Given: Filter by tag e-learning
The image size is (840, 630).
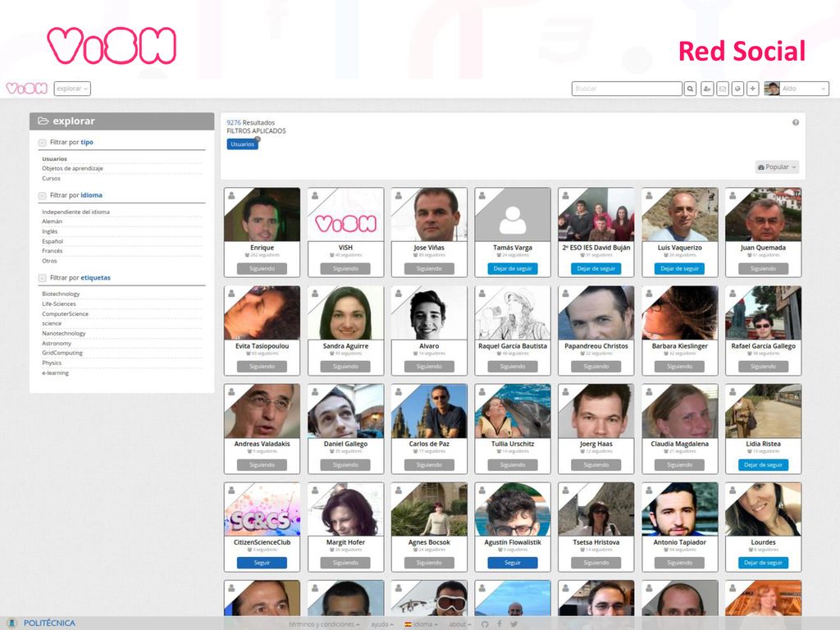Looking at the screenshot, I should point(56,373).
